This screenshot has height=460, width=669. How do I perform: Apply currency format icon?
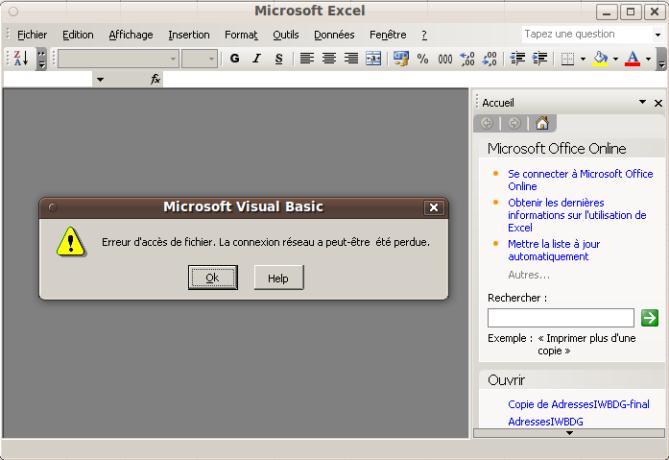(x=401, y=58)
